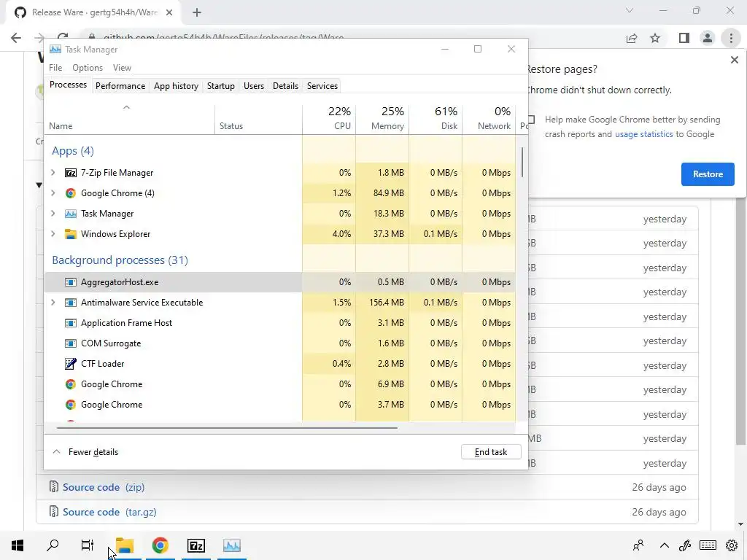Click the Chrome back arrow
The width and height of the screenshot is (747, 560).
pos(16,38)
